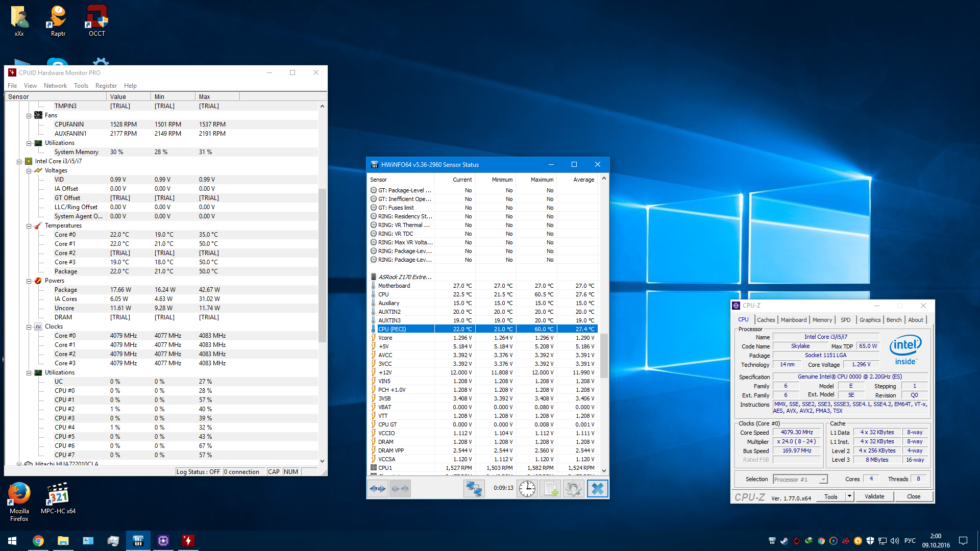Open Chrome from the taskbar
This screenshot has height=551, width=980.
pyautogui.click(x=38, y=541)
